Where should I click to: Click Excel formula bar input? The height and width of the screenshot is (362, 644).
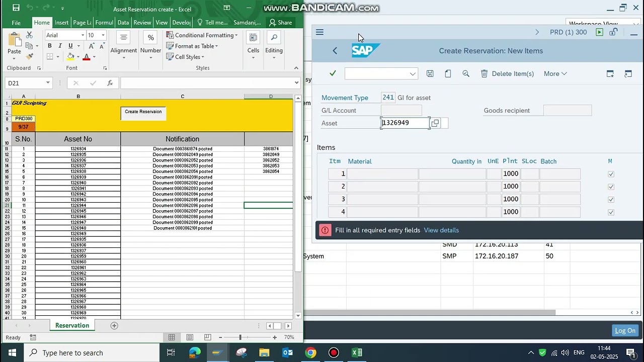pos(207,83)
